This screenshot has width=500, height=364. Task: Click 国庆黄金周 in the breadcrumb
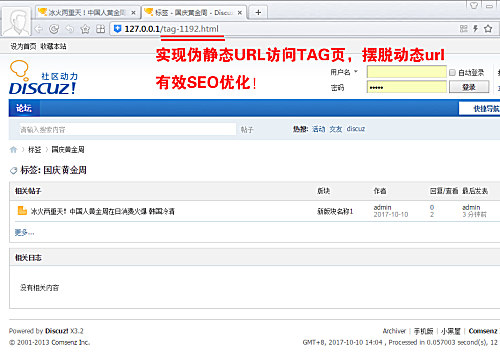pos(68,150)
